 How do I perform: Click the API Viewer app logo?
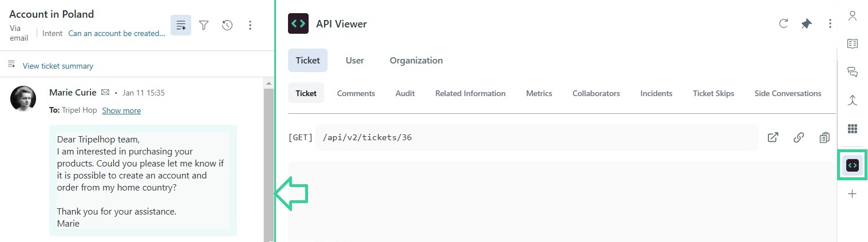click(298, 24)
